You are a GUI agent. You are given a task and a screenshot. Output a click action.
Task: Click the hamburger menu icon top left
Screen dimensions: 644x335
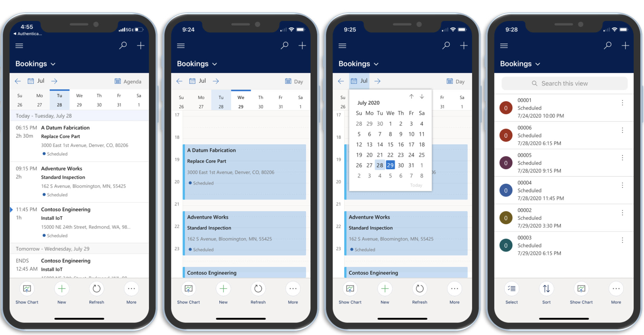pyautogui.click(x=19, y=46)
